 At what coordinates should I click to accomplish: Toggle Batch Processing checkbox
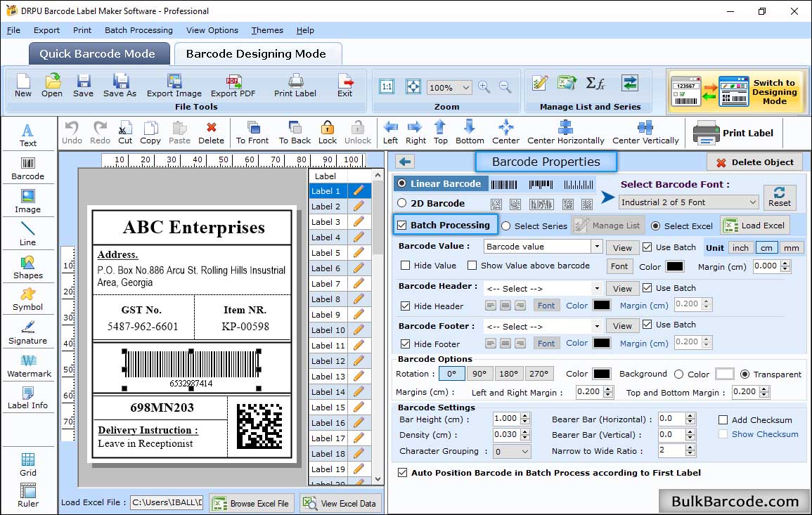tap(402, 225)
